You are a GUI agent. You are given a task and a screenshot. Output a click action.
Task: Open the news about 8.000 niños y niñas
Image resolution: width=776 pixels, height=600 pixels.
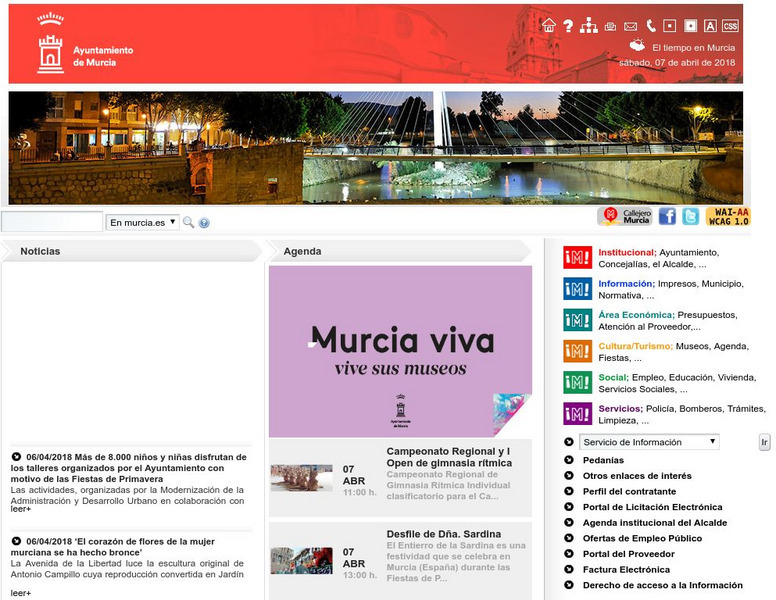tap(129, 468)
